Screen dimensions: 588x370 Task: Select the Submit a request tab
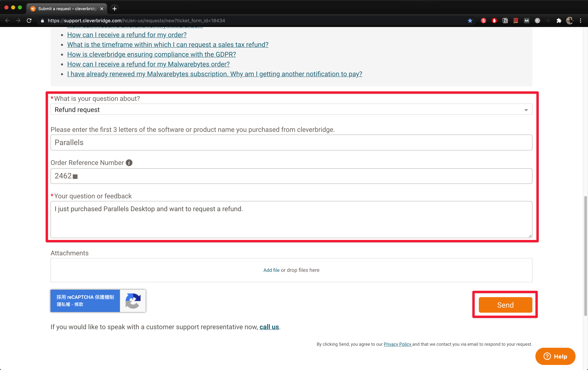coord(67,9)
